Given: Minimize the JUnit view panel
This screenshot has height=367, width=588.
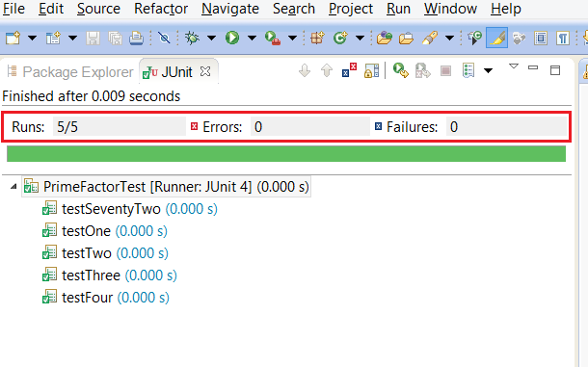Looking at the screenshot, I should [x=533, y=67].
